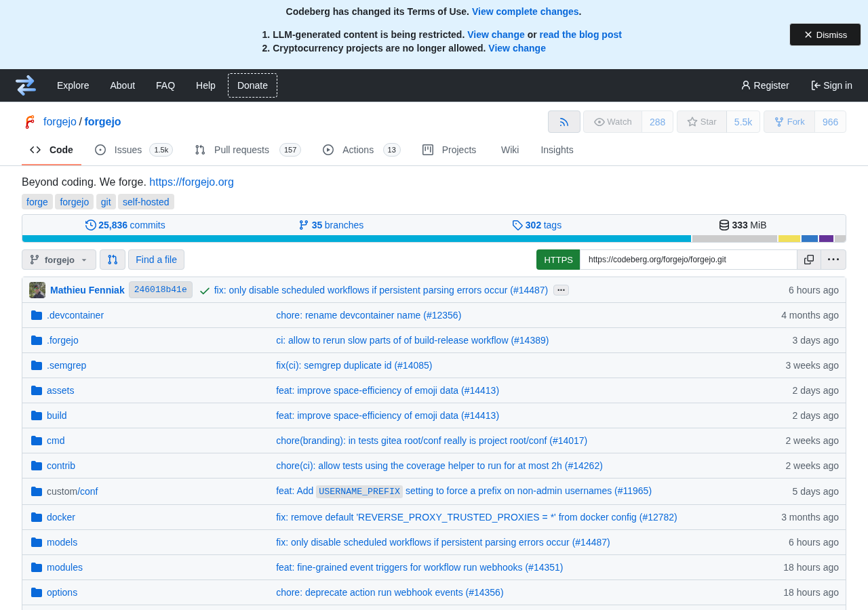This screenshot has width=868, height=610.
Task: Star the forgejo repository
Action: pos(702,122)
